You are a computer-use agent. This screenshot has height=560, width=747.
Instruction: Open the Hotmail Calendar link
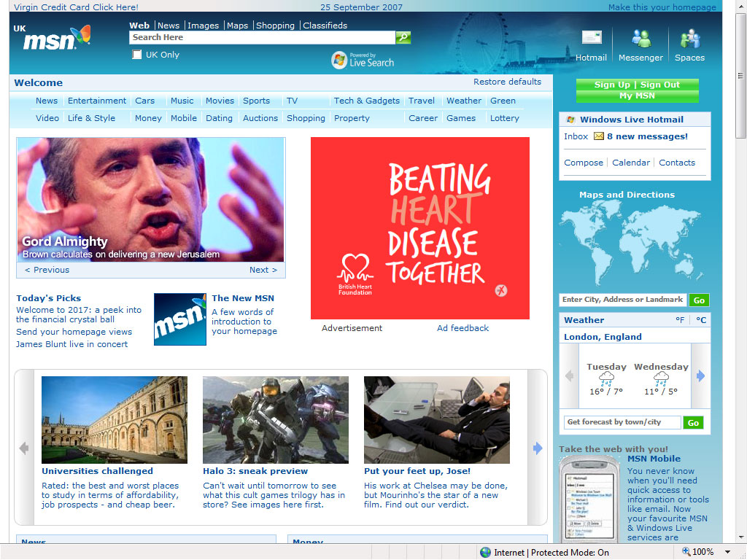(631, 163)
